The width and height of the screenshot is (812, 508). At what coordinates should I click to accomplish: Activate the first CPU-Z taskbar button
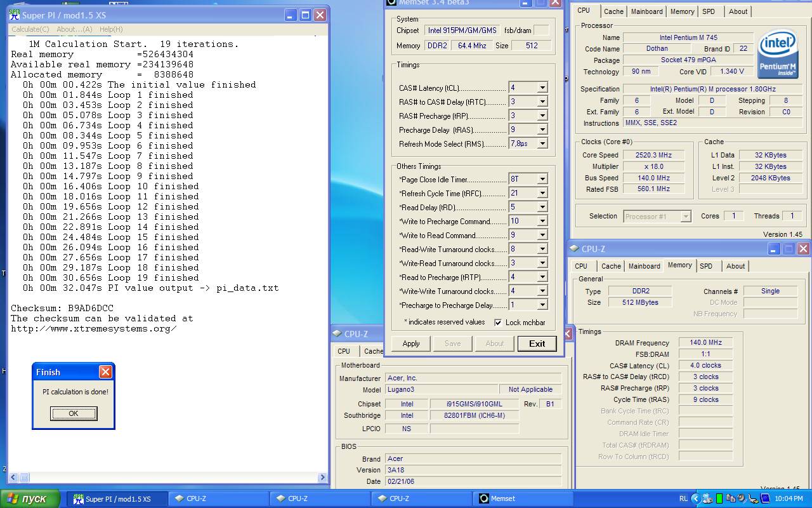[219, 498]
